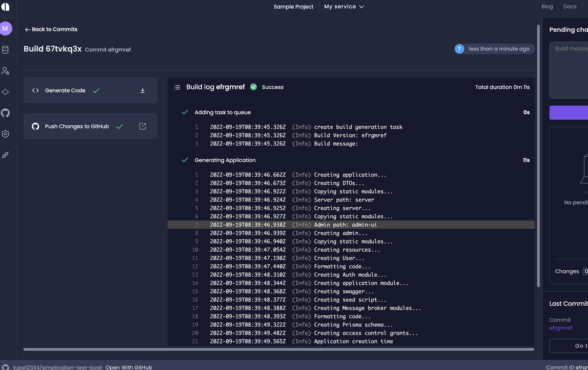Image resolution: width=588 pixels, height=370 pixels.
Task: Open Push Changes external link icon
Action: click(143, 126)
